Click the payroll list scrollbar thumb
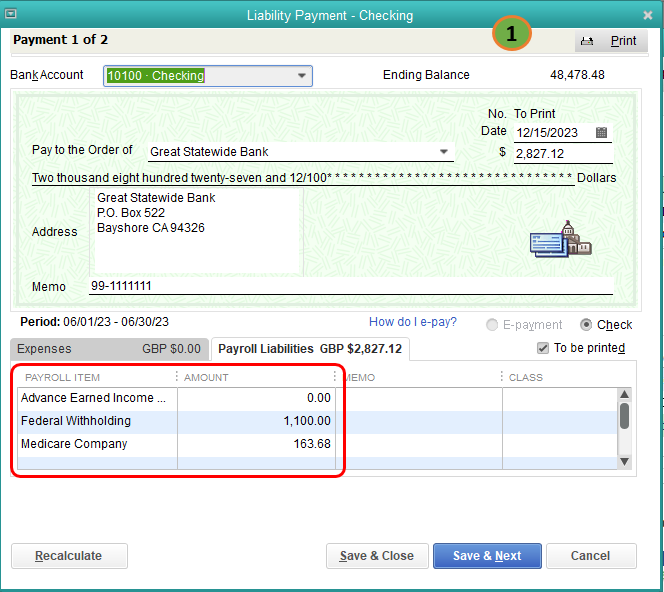 point(624,416)
